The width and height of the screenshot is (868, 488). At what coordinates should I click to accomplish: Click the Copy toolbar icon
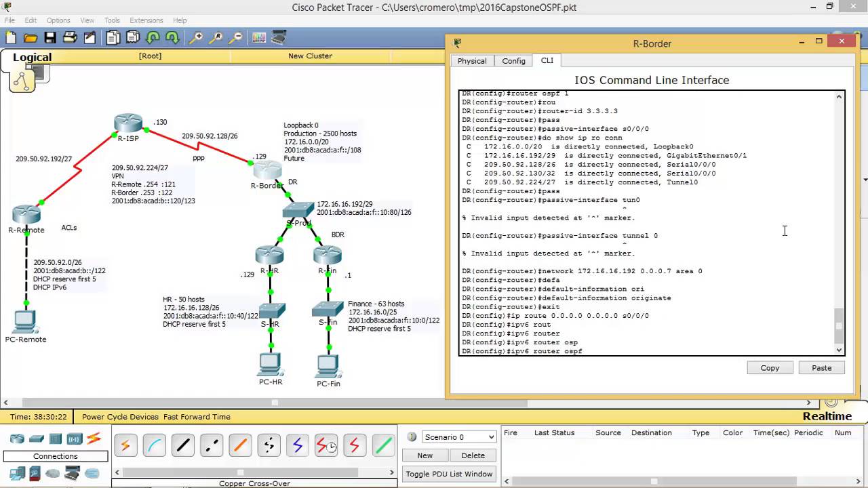113,38
